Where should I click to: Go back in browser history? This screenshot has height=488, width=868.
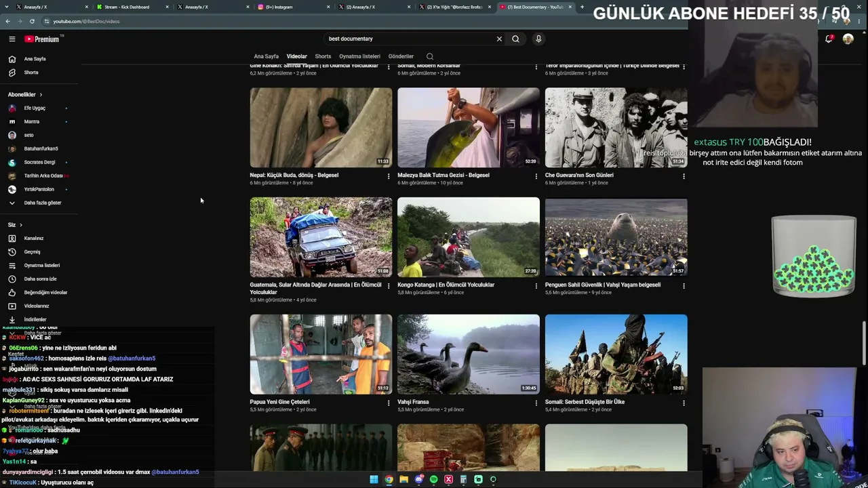pos(7,21)
